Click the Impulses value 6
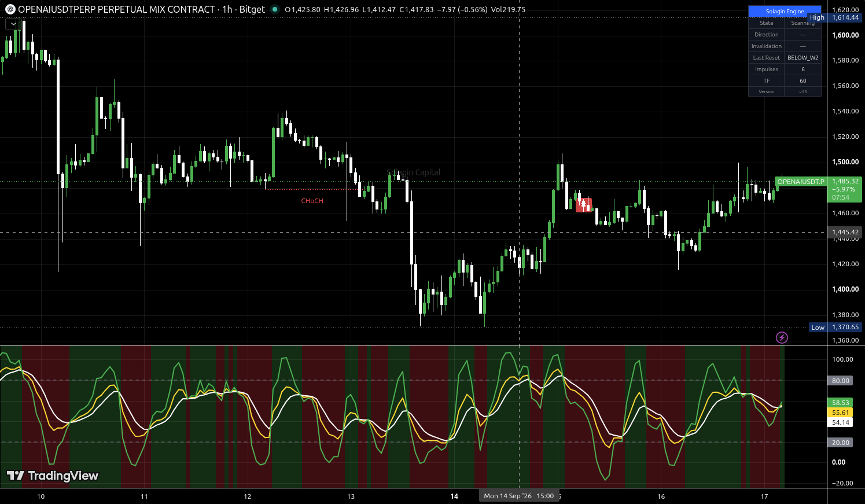Image resolution: width=865 pixels, height=504 pixels. click(803, 69)
